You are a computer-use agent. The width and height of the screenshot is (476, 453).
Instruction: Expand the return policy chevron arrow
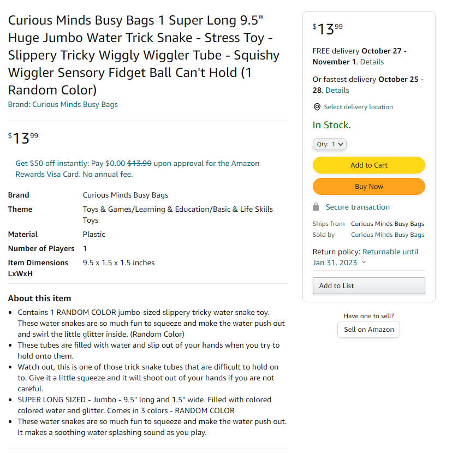click(x=364, y=263)
